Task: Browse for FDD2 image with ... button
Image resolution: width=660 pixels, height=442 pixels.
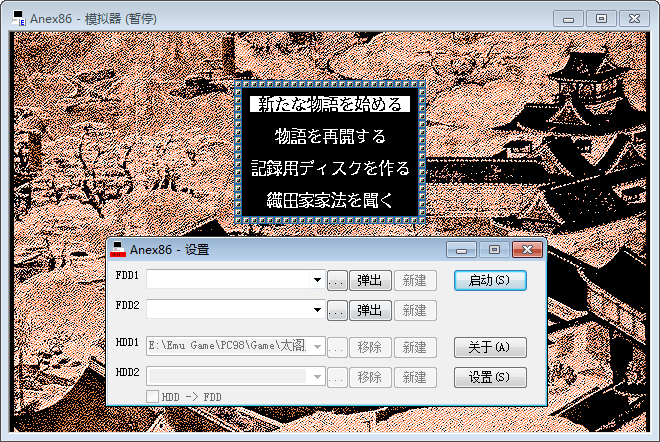Action: (337, 310)
